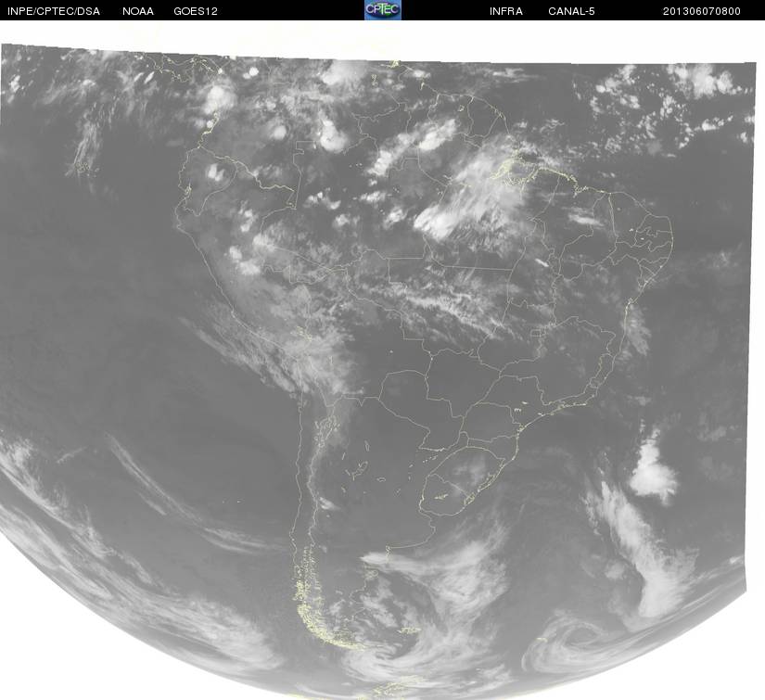Click the INFRA label in header
The image size is (765, 700).
[506, 11]
